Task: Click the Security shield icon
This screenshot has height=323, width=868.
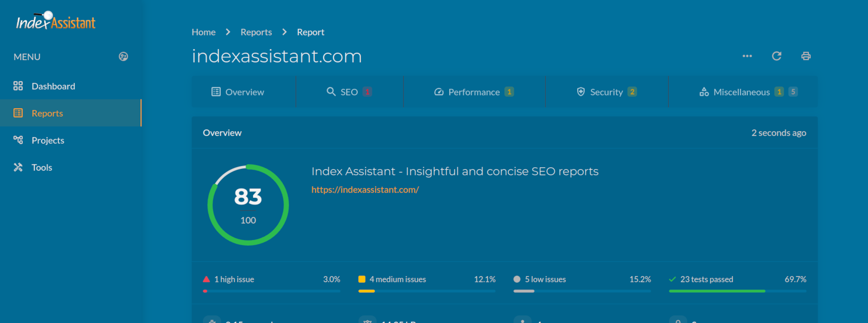Action: 581,92
